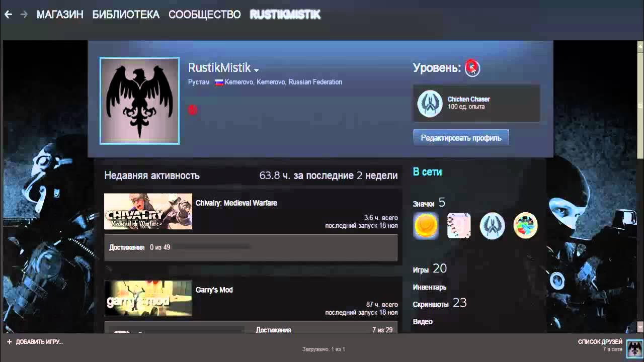Click the Chicken Chaser badge title
Screen dimensions: 644x362
(x=468, y=99)
